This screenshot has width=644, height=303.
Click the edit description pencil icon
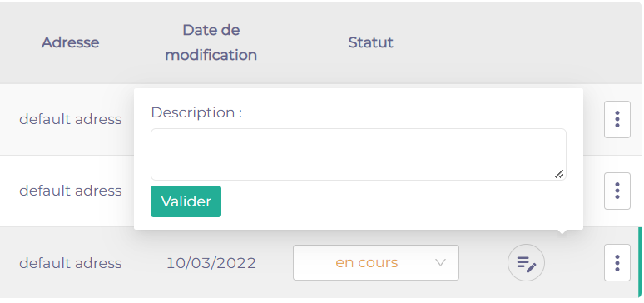(x=526, y=263)
